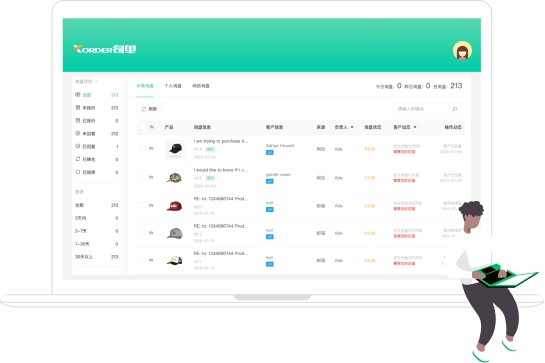This screenshot has width=545, height=363.
Task: Switch to the 个人询盘 tab
Action: [x=173, y=86]
